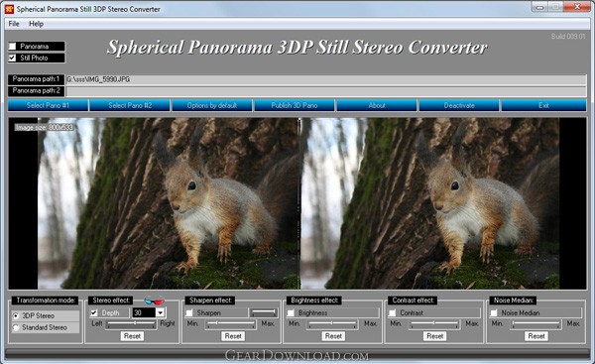Click the 'Brightness effect:' label

[314, 301]
